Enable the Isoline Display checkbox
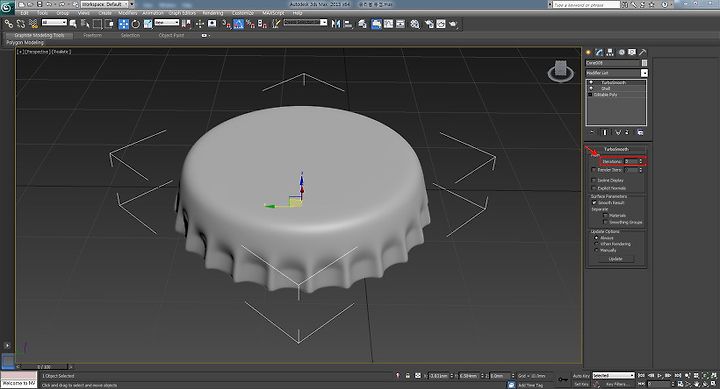This screenshot has height=389, width=720. click(594, 180)
